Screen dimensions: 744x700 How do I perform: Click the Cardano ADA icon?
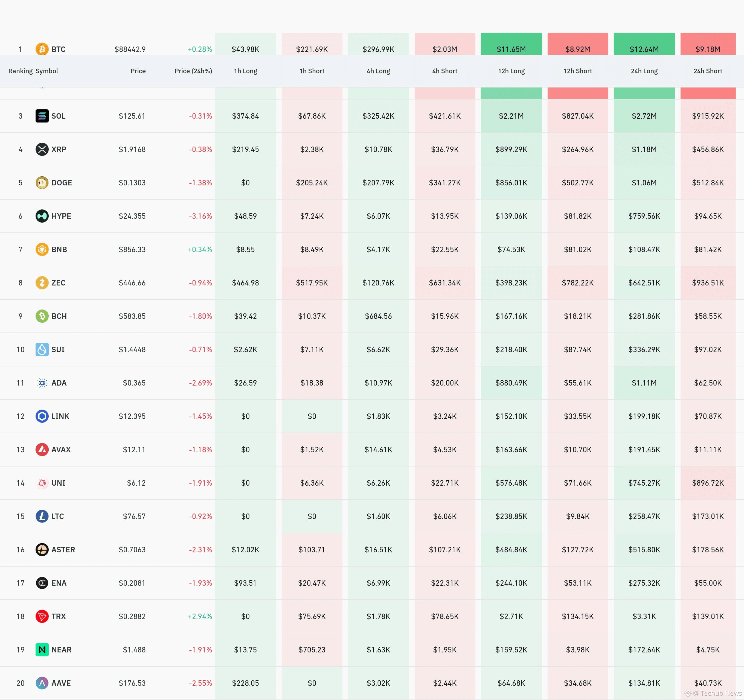[x=42, y=383]
